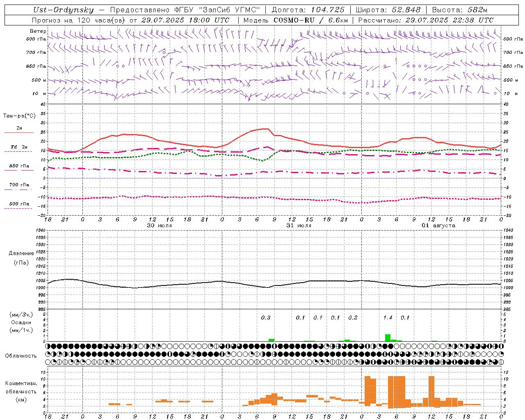Click the Тем-ра(°C) axis label
The width and height of the screenshot is (525, 420).
19,116
